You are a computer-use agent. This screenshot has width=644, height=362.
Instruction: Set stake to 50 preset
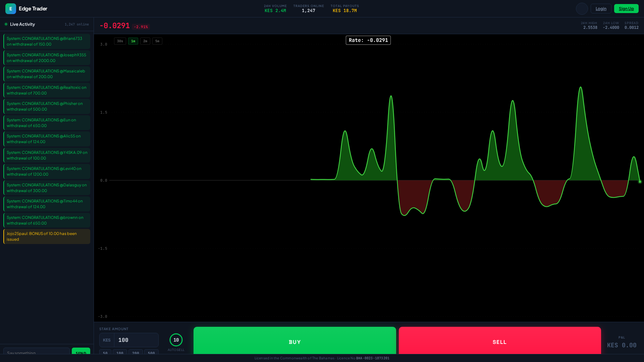point(105,352)
